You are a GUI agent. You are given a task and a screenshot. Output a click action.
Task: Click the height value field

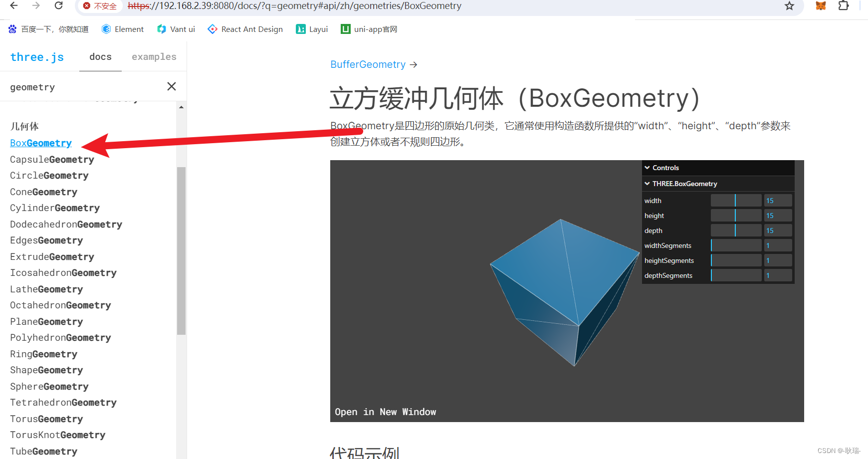coord(778,216)
